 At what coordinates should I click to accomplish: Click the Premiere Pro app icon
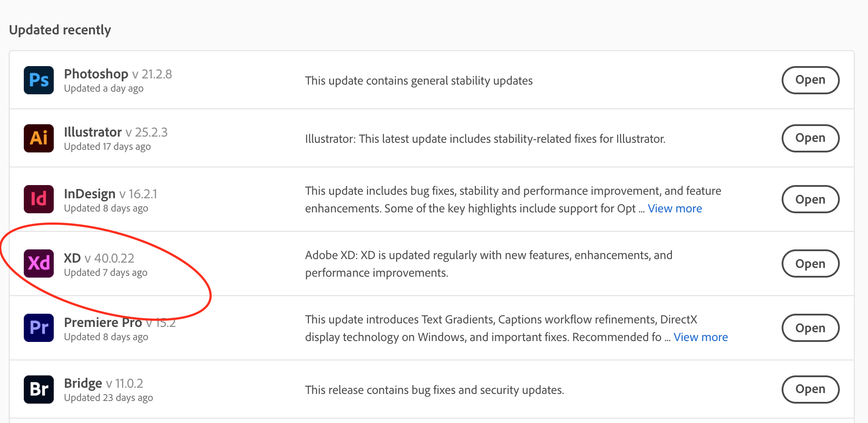click(39, 328)
